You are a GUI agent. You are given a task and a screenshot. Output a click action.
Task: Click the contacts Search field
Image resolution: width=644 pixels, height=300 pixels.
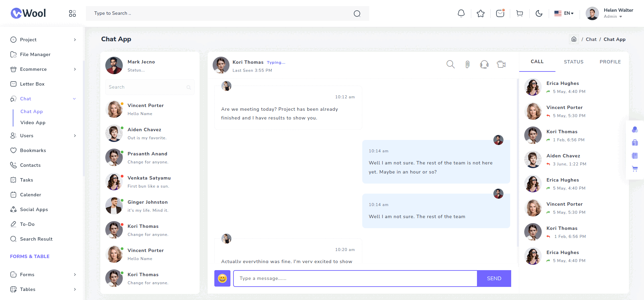pyautogui.click(x=150, y=87)
